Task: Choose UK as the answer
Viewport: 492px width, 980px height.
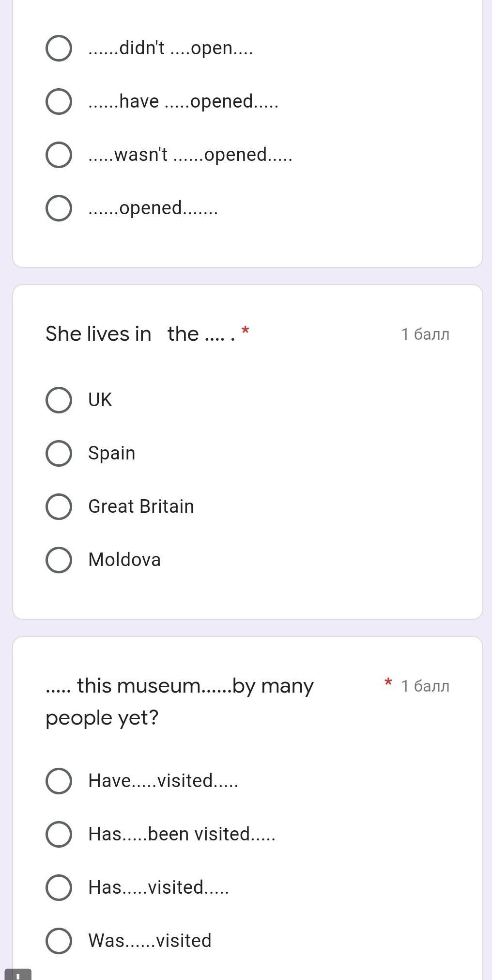Action: [x=59, y=400]
